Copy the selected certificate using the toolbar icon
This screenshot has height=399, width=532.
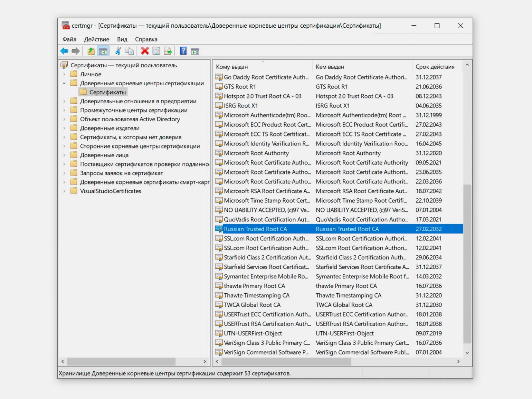pos(130,51)
